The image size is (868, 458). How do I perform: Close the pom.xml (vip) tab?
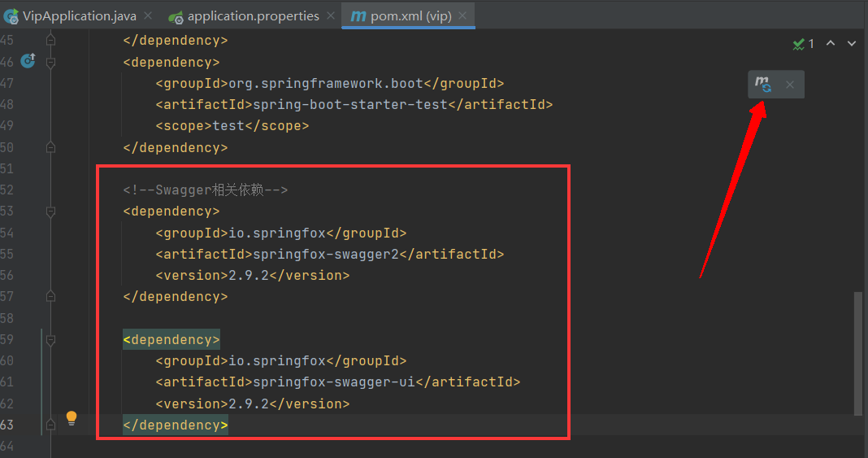click(x=462, y=16)
